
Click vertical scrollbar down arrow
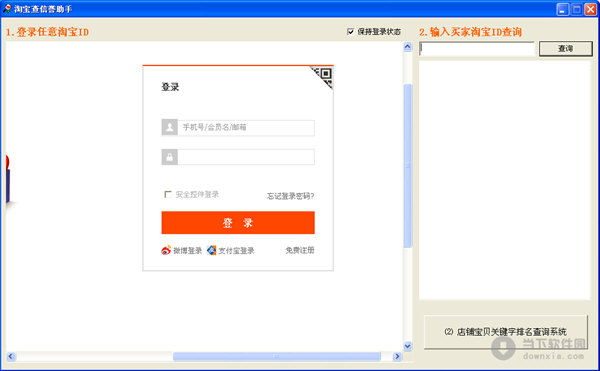point(408,346)
